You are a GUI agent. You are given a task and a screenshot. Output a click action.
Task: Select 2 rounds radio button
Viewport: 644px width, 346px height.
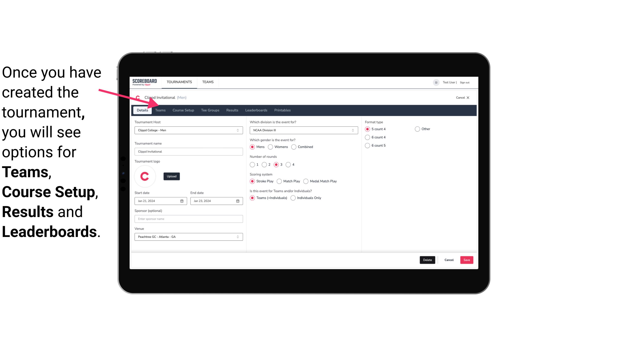click(x=265, y=164)
